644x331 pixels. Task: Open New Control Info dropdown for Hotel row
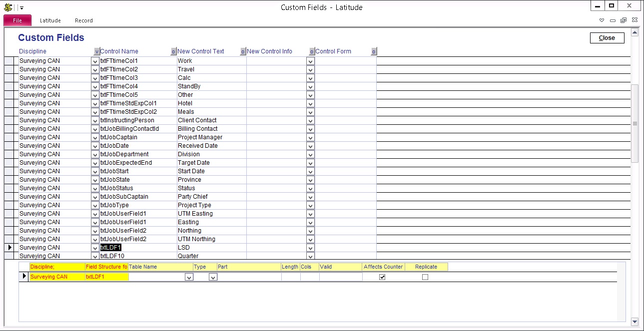tap(310, 103)
